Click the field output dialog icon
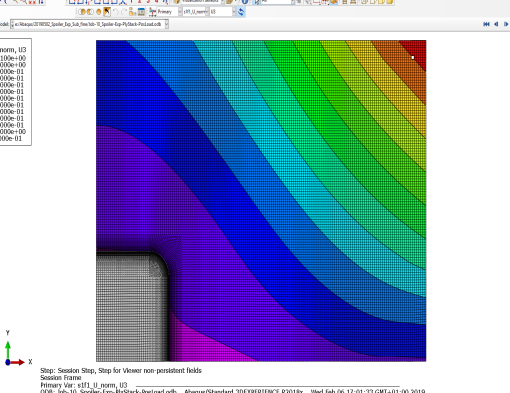 pyautogui.click(x=152, y=12)
